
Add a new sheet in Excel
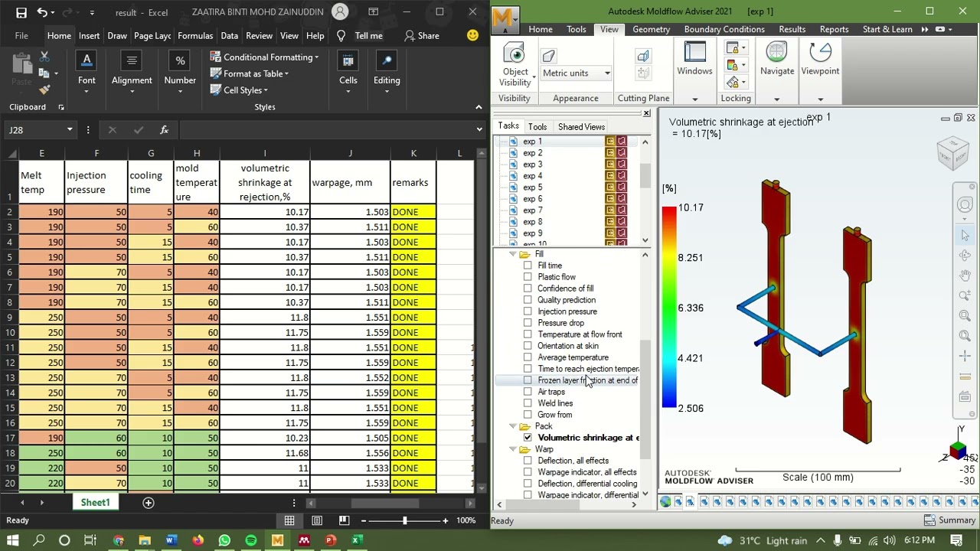coord(149,503)
